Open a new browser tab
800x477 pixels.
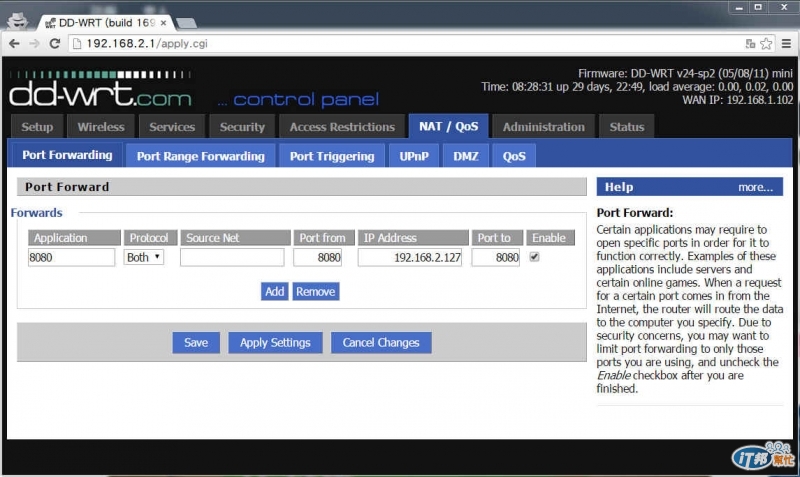[186, 23]
